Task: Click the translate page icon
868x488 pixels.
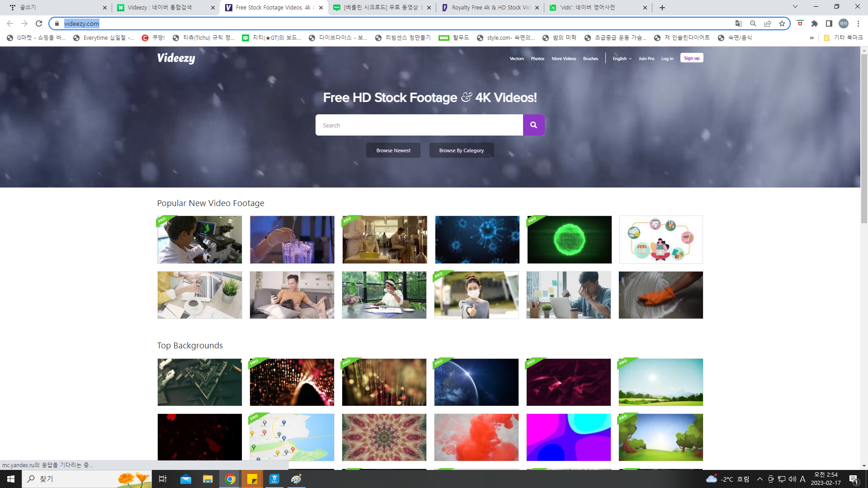Action: coord(739,23)
